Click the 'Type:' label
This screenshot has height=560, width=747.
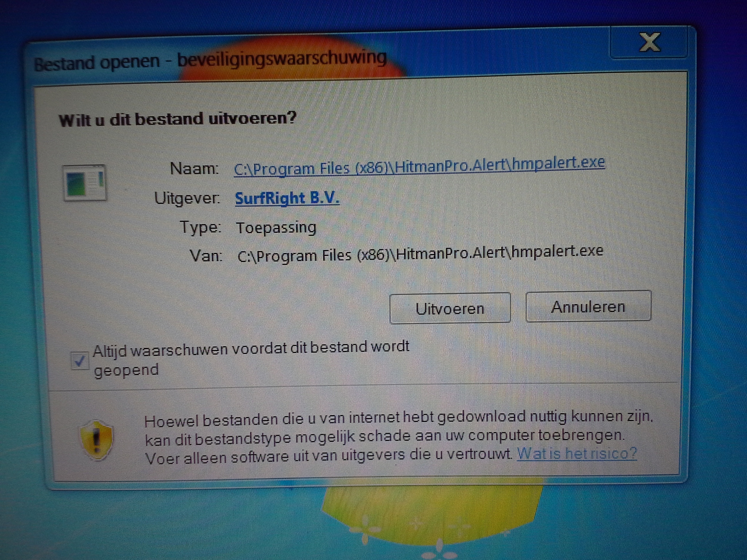200,227
